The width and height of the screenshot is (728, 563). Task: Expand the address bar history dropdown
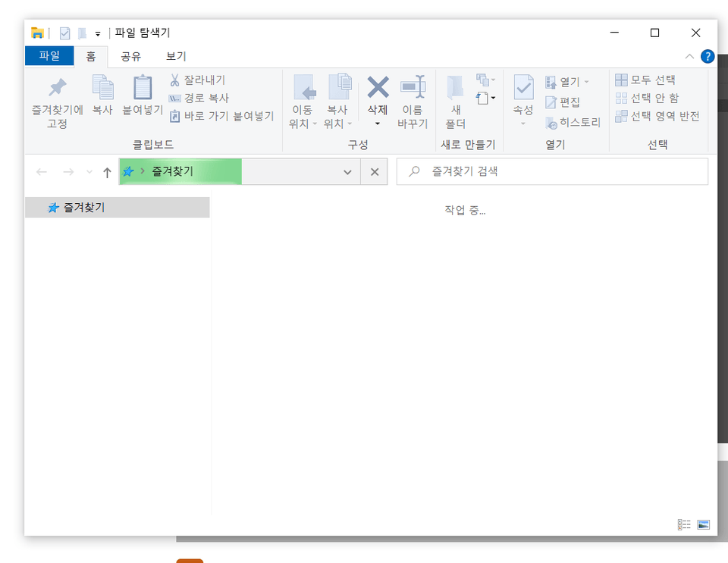pyautogui.click(x=347, y=172)
